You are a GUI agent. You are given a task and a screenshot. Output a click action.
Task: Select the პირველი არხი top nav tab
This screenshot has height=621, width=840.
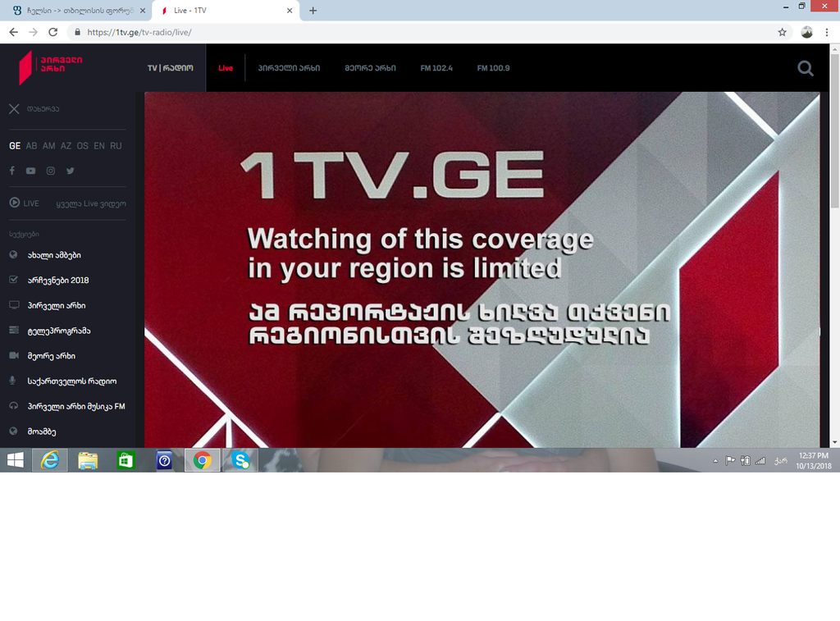point(289,68)
